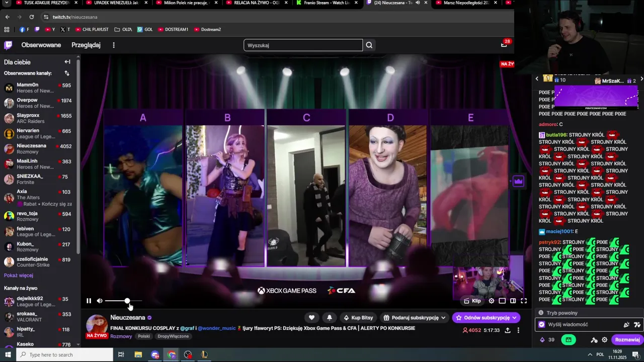Click the heart follow button
Viewport: 644px width, 362px height.
tap(311, 318)
